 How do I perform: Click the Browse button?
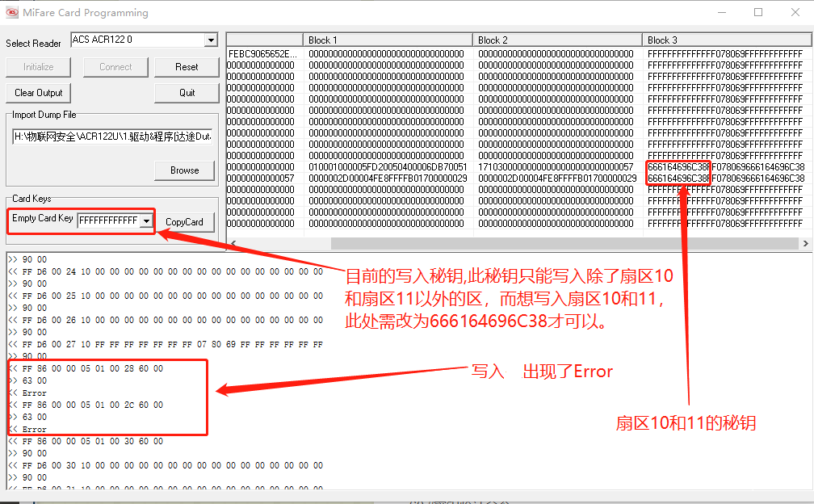pos(184,170)
